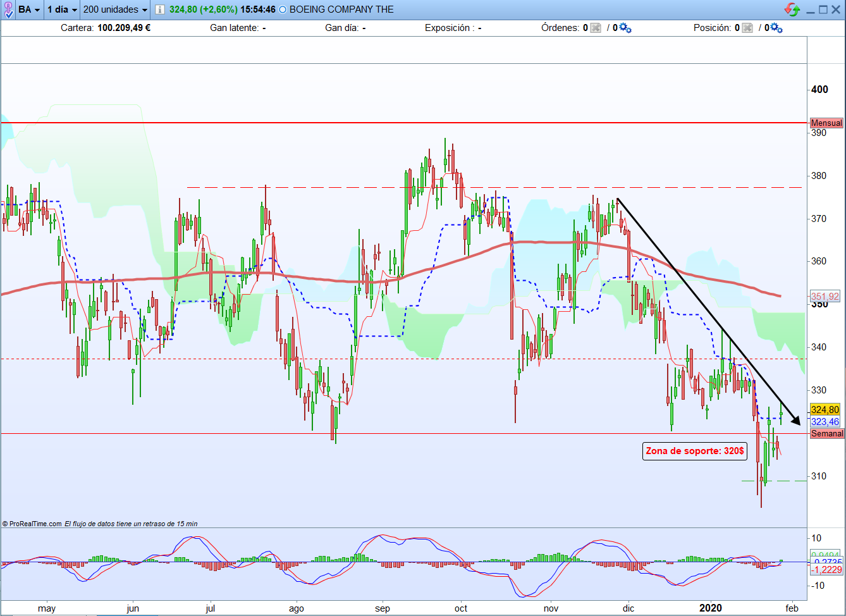Click the Gan día label

(341, 28)
